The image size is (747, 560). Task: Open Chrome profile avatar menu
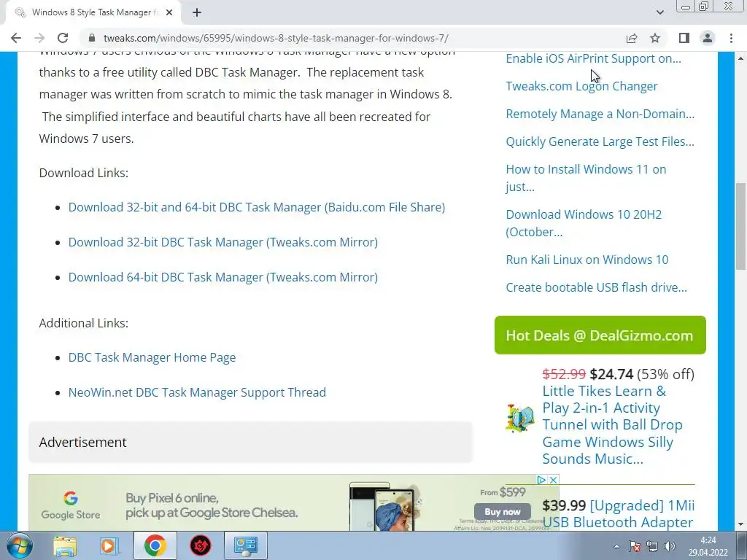(708, 38)
